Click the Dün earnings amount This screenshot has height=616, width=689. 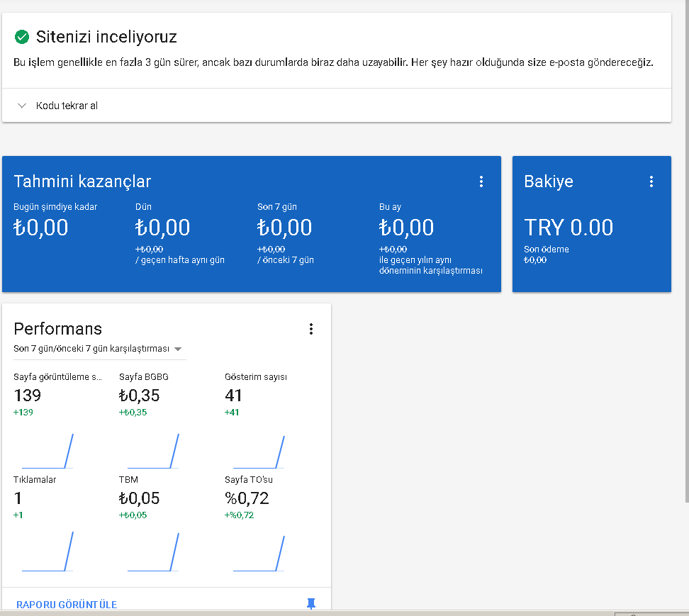(162, 228)
